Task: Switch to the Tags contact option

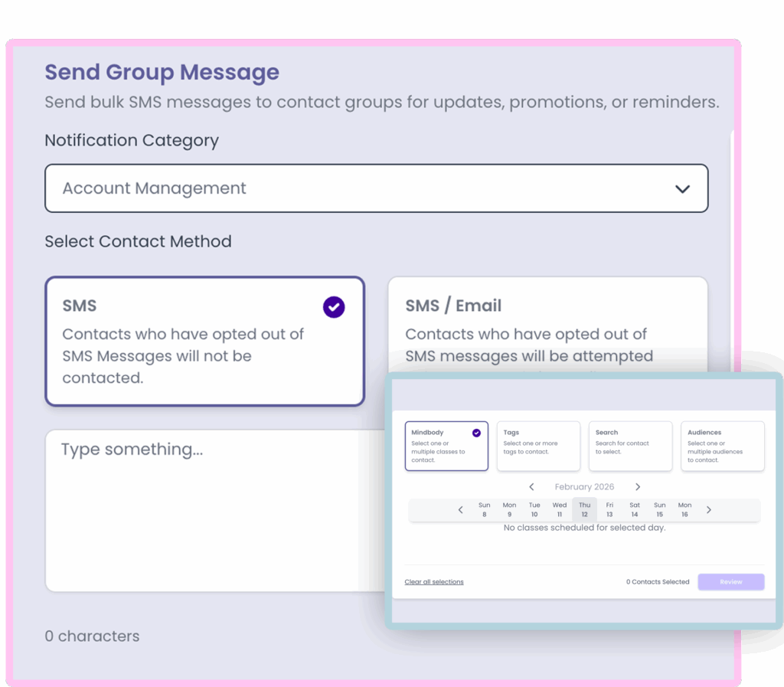Action: tap(537, 446)
